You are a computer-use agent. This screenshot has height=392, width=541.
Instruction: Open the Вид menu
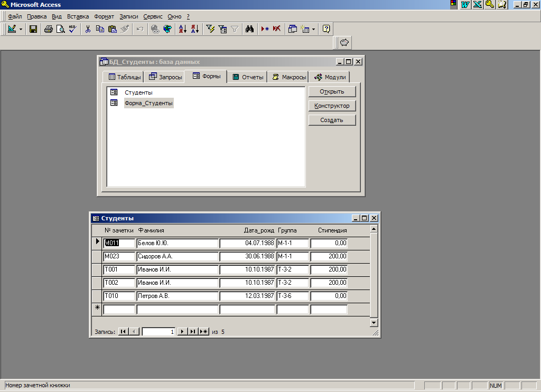57,16
